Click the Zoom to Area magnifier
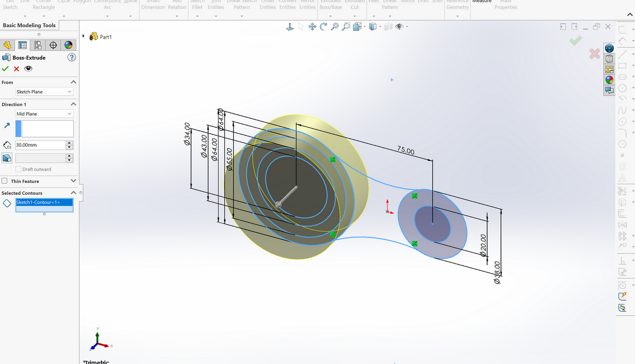Viewport: 635px width, 364px height. point(346,27)
